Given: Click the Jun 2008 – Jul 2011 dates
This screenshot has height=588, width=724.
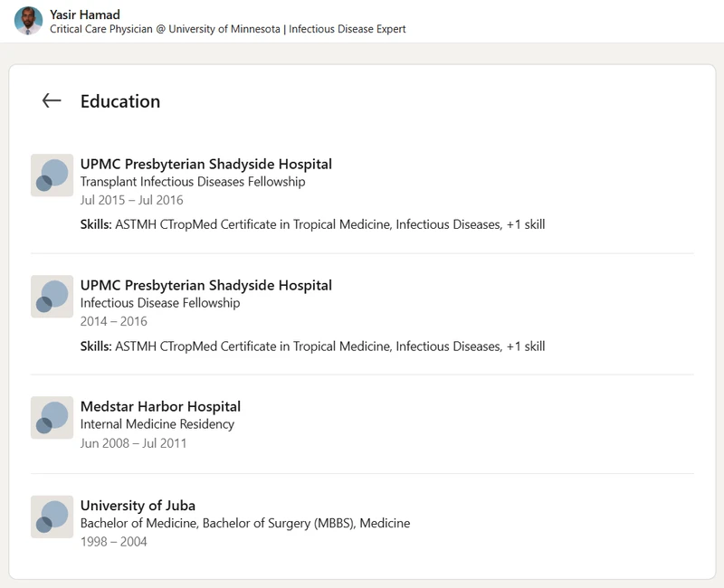Looking at the screenshot, I should 133,443.
